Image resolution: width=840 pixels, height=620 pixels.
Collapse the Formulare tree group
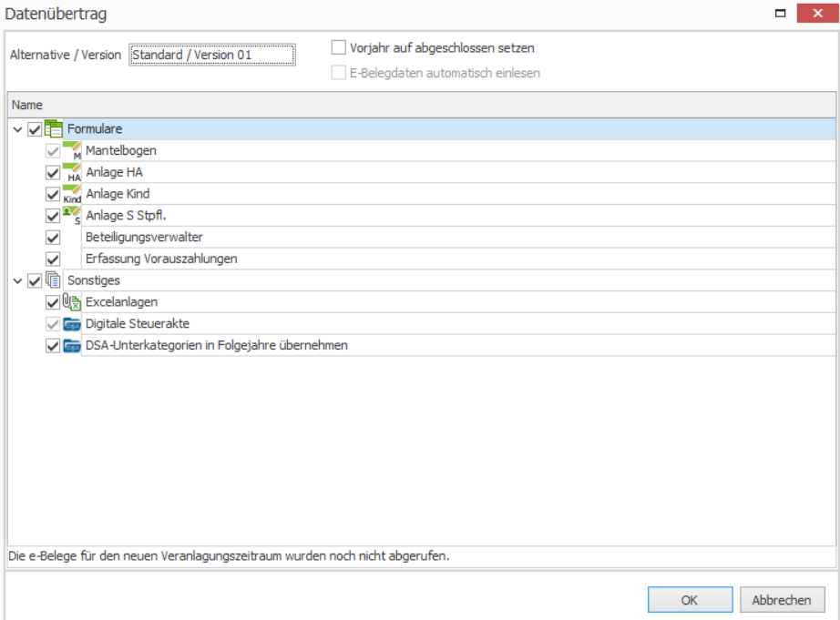coord(17,129)
